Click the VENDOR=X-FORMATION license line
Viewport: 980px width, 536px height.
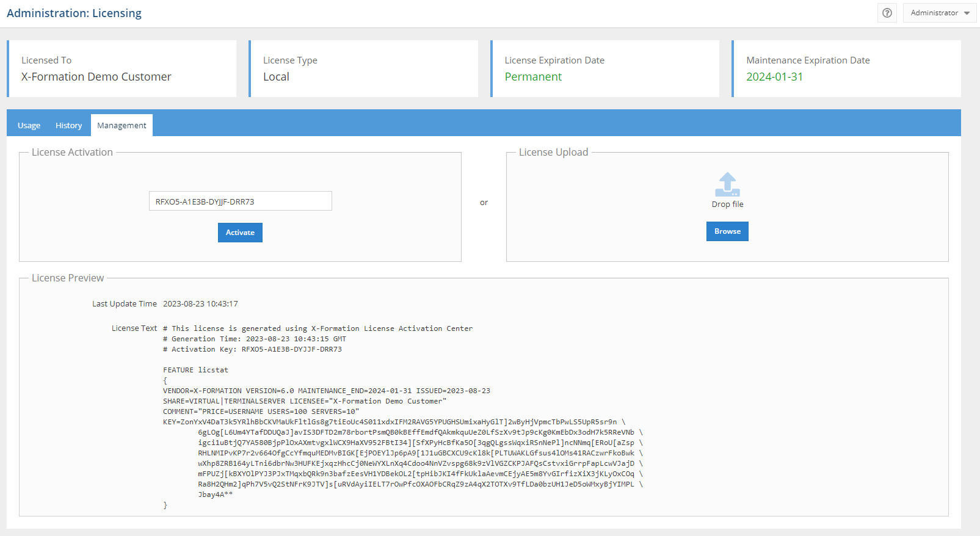327,391
